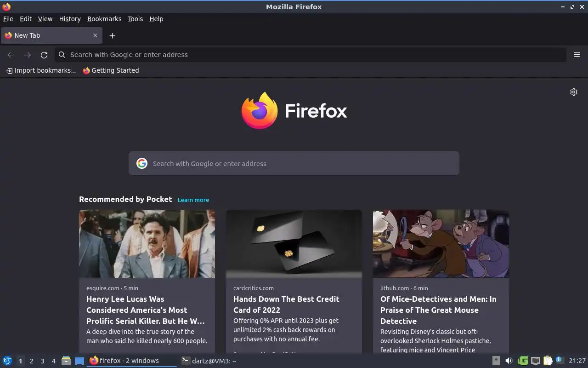The image size is (588, 368).
Task: Open a new tab with the plus button
Action: click(x=112, y=35)
